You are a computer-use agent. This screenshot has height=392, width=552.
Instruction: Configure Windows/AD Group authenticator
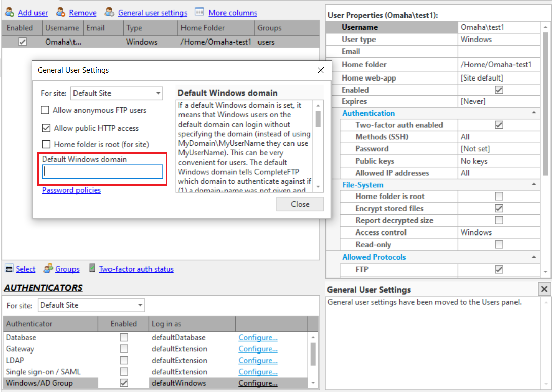[257, 383]
